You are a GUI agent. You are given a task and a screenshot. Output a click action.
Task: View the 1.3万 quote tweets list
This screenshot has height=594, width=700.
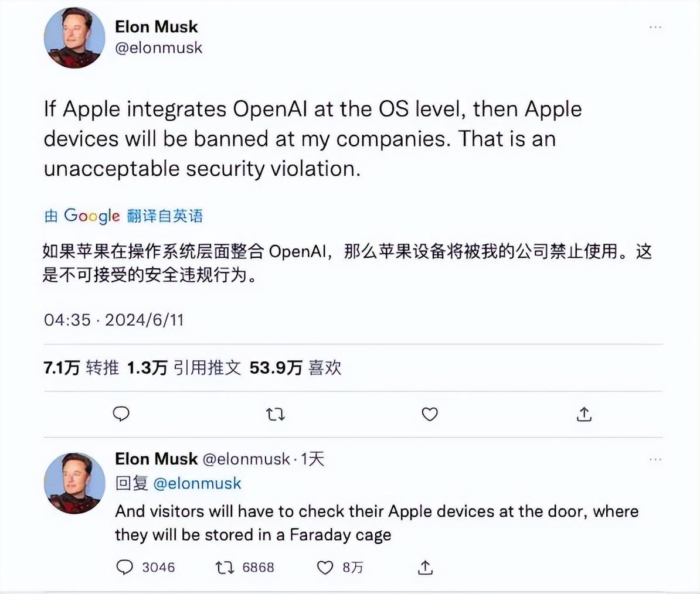184,367
